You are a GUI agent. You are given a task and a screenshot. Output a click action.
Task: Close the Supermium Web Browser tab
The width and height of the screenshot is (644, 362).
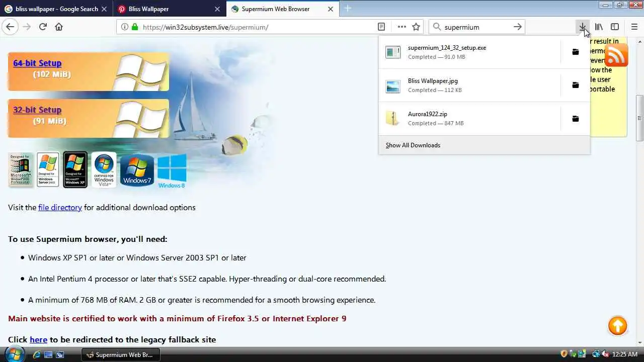pyautogui.click(x=331, y=9)
